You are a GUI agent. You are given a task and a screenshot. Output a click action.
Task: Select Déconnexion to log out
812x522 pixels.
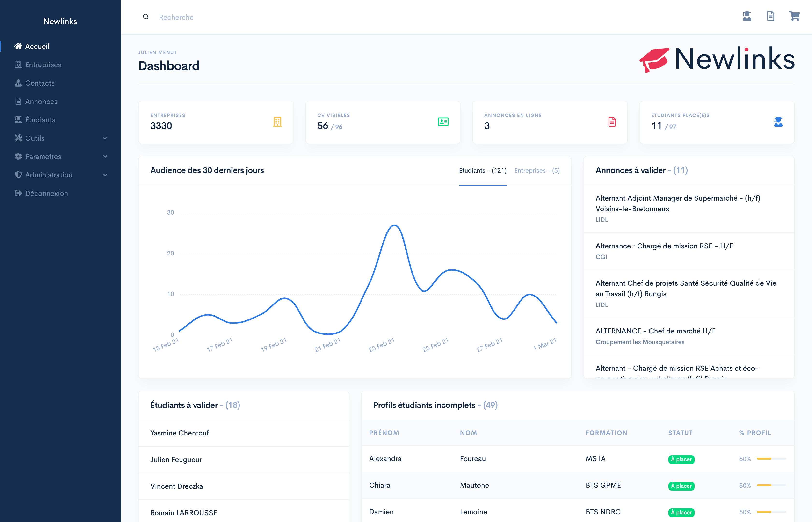46,193
